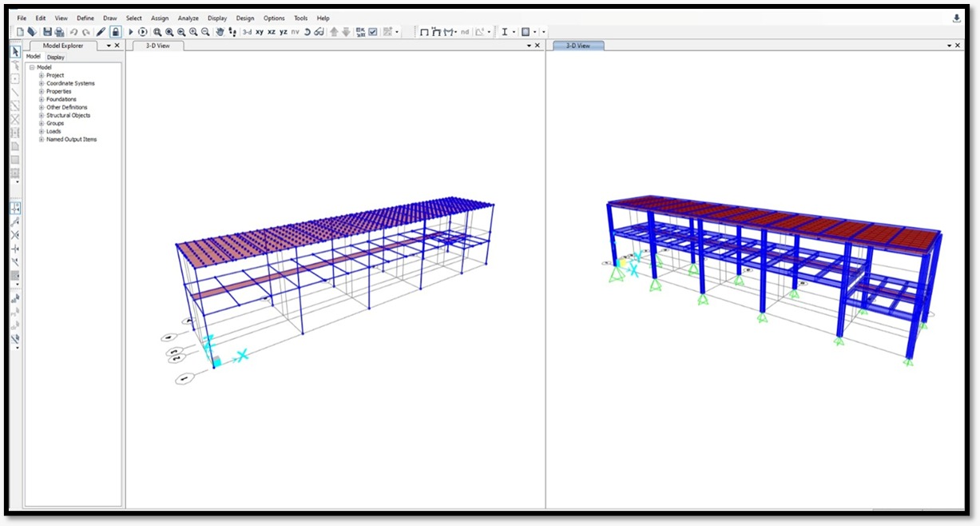
Task: Click the Undo arrow icon
Action: pyautogui.click(x=73, y=32)
